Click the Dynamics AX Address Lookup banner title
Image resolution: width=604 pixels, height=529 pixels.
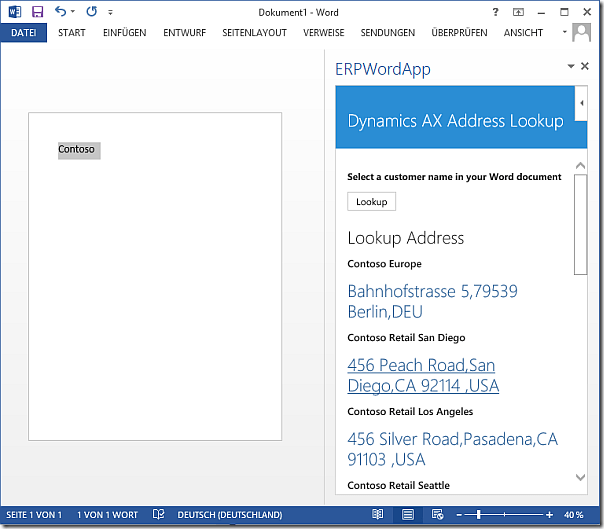pyautogui.click(x=455, y=121)
